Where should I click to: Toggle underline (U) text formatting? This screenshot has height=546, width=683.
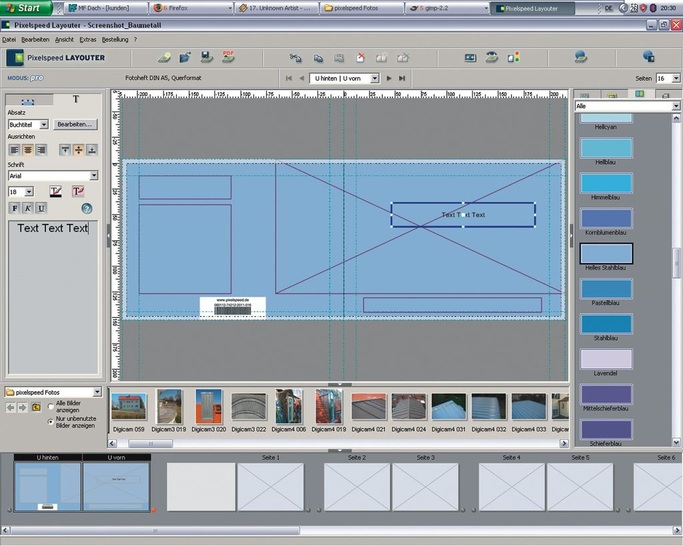[x=41, y=208]
